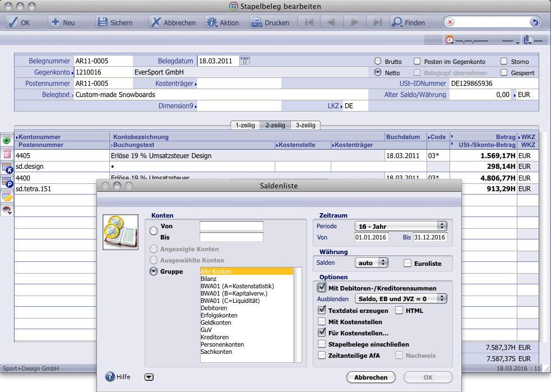The width and height of the screenshot is (551, 392).
Task: Uncheck Mit Debitoren-/Kreditorensummen
Action: pyautogui.click(x=322, y=288)
